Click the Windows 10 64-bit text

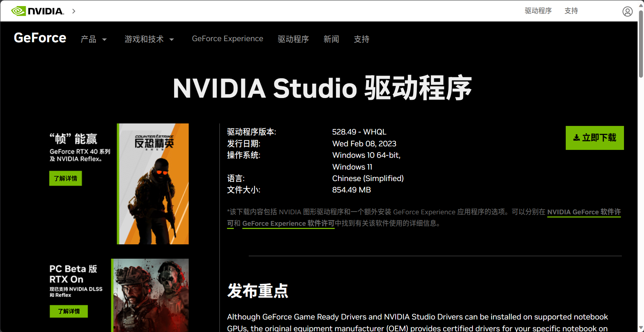366,155
